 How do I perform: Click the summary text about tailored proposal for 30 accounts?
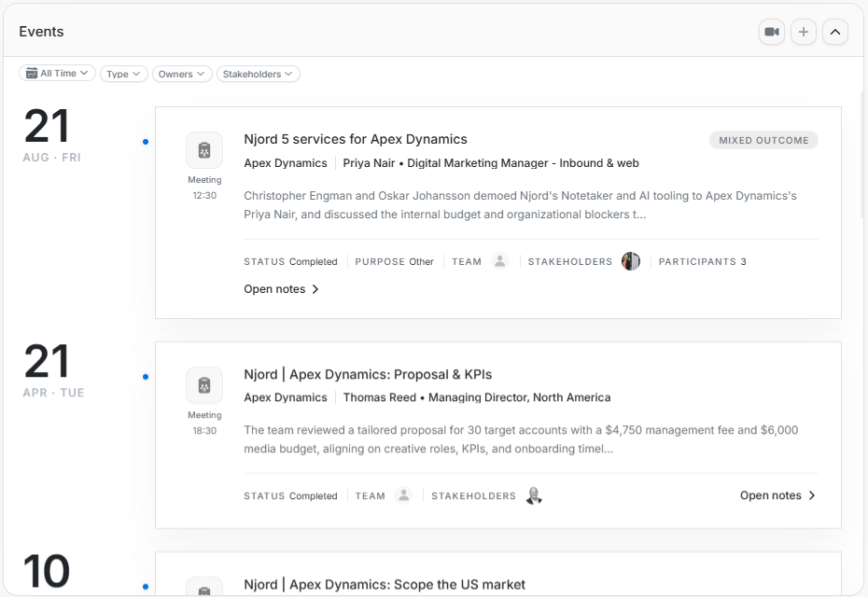[x=521, y=439]
